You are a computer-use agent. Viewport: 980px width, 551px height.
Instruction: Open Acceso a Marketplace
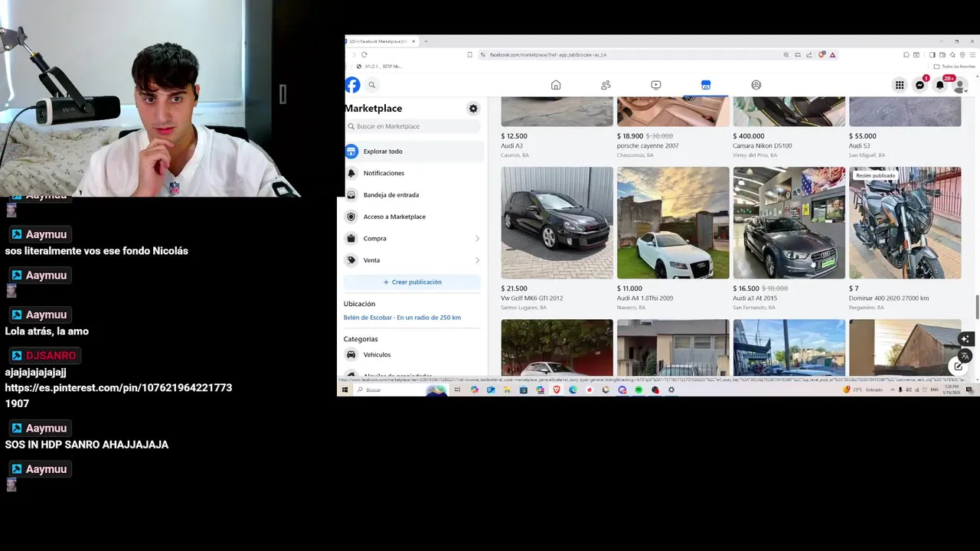pyautogui.click(x=413, y=217)
